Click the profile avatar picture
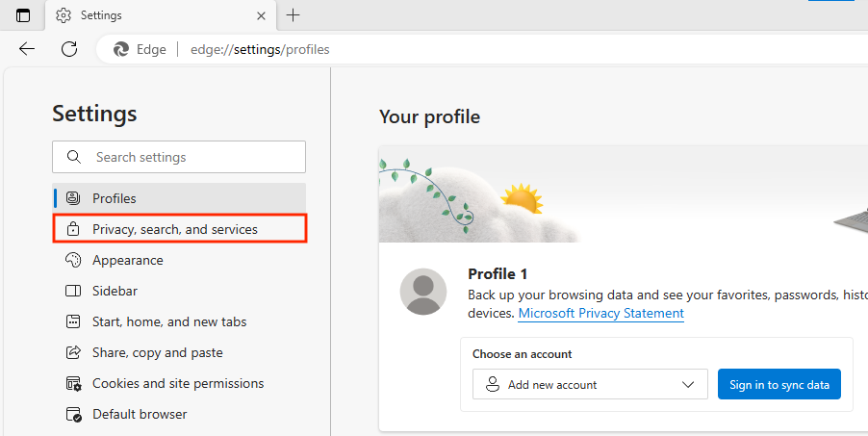 [x=423, y=292]
